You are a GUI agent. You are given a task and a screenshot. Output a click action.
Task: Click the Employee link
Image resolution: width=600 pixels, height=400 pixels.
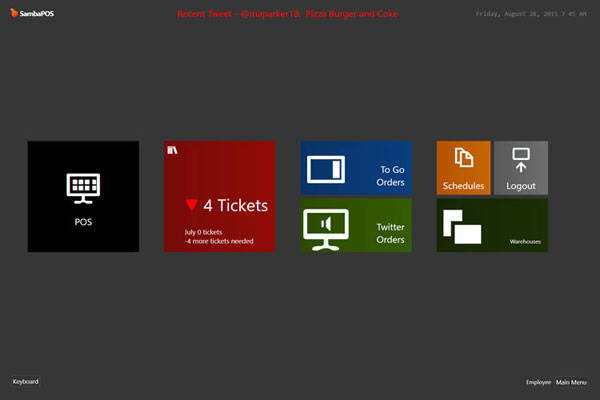(x=538, y=383)
